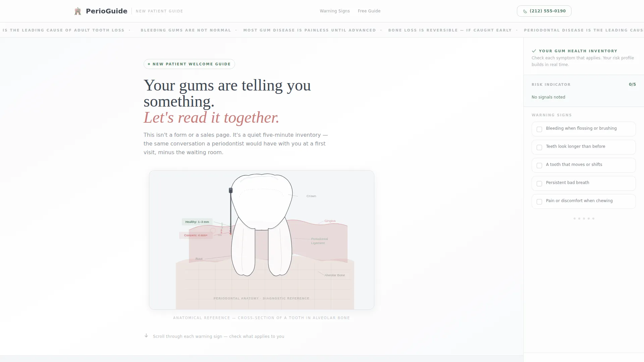This screenshot has height=362, width=644.
Task: Click the Concern: 4 mm+ label
Action: [196, 235]
